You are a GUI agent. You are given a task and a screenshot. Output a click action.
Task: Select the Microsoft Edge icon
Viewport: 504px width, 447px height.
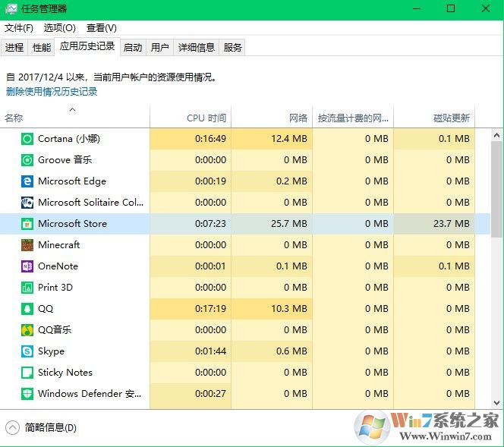(x=27, y=181)
